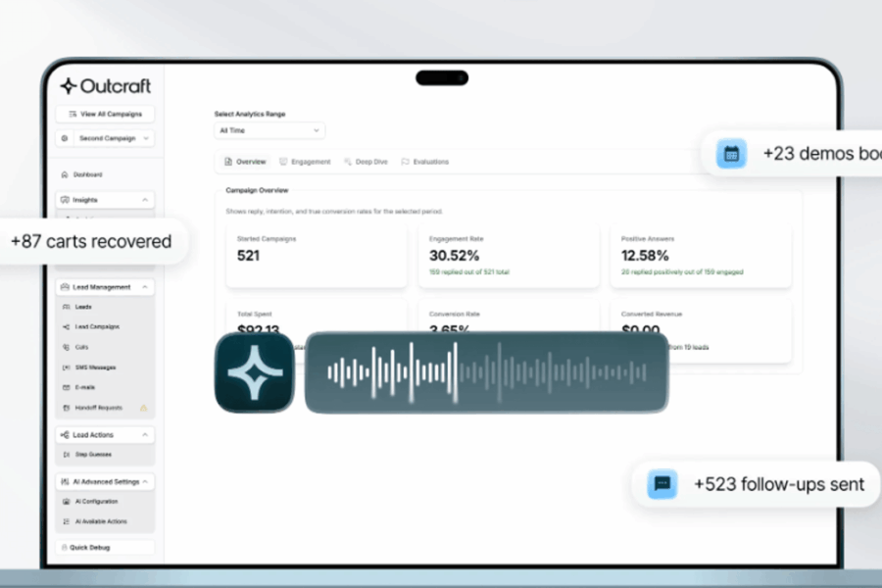The width and height of the screenshot is (882, 588).
Task: Click the chat icon on follow-ups badge
Action: coord(662,484)
